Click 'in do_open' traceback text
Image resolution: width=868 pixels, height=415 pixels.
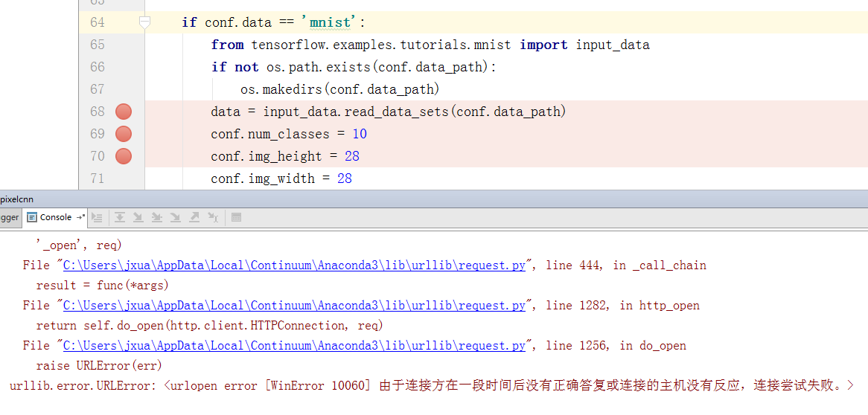pos(653,346)
